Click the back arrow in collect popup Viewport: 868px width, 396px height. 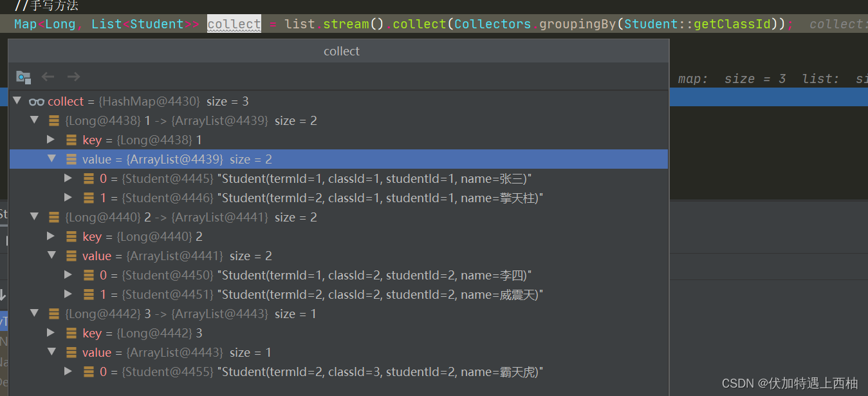(x=48, y=77)
